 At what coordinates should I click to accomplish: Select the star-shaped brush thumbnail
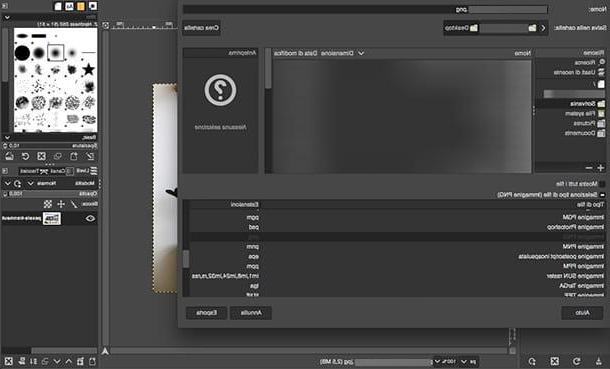(x=89, y=70)
